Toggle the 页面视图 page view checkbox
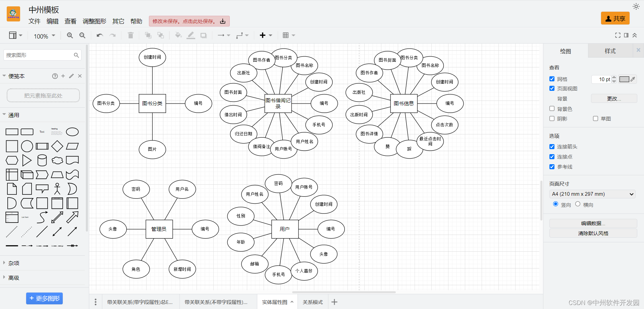 click(x=552, y=88)
